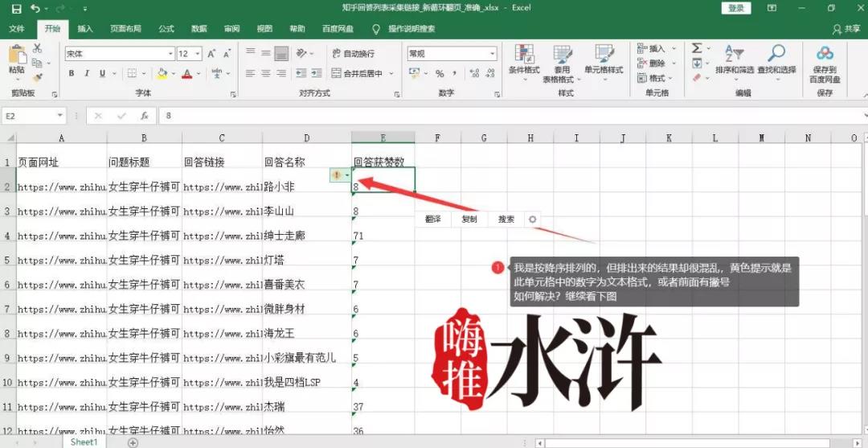Switch to the Review 审阅 tab
The height and width of the screenshot is (448, 868).
point(232,29)
